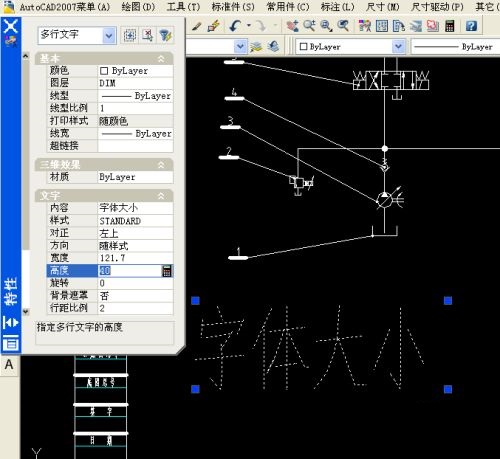Close the Properties palette with X
The image size is (500, 459).
(11, 26)
